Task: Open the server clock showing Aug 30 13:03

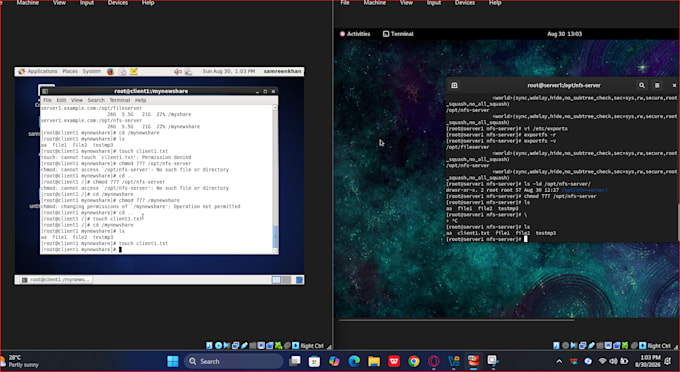Action: click(564, 34)
